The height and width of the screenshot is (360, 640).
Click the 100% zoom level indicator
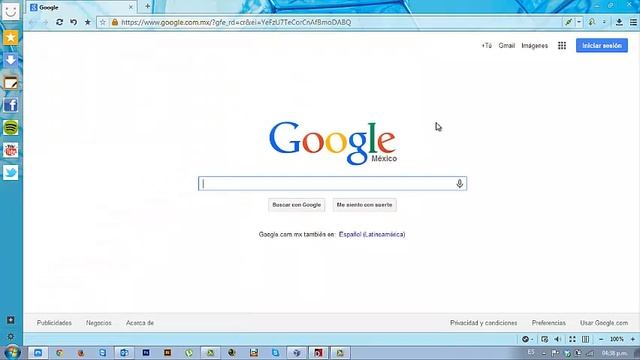click(x=617, y=339)
